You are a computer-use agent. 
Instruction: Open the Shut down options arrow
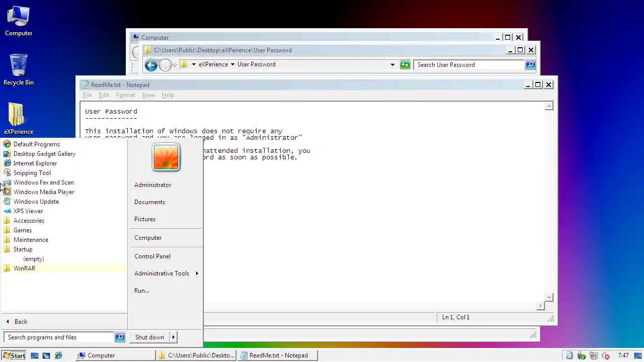173,337
